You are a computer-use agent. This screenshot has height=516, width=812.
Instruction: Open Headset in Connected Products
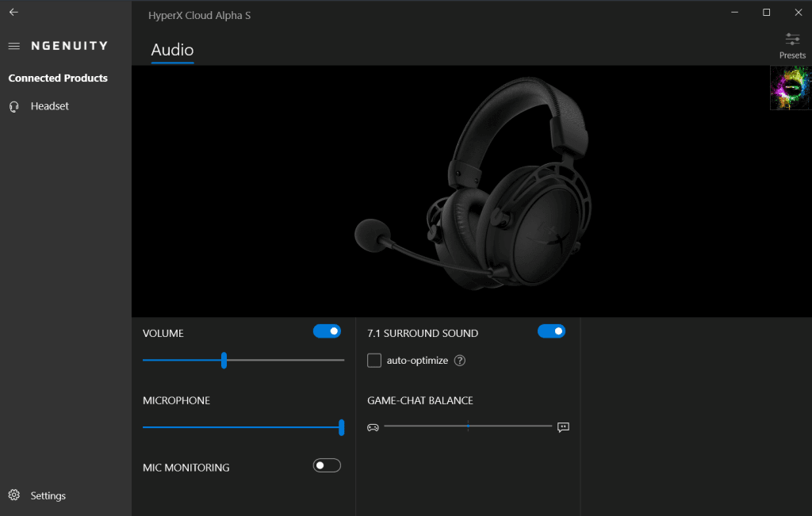(50, 106)
